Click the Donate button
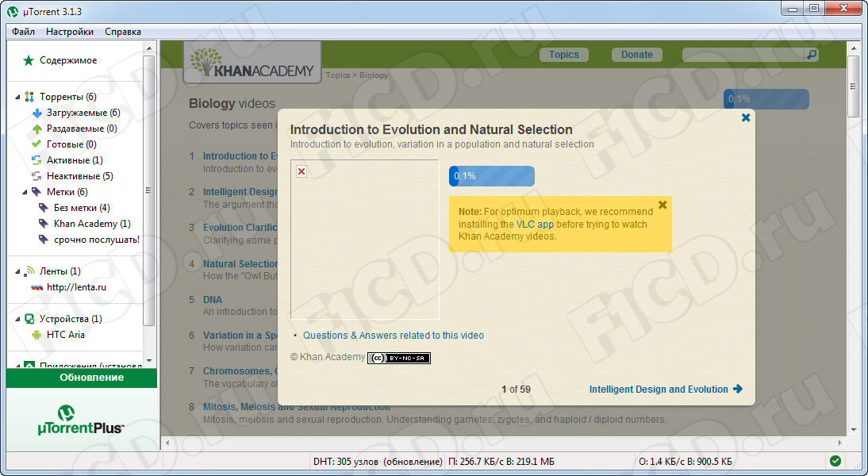The image size is (868, 476). tap(636, 54)
